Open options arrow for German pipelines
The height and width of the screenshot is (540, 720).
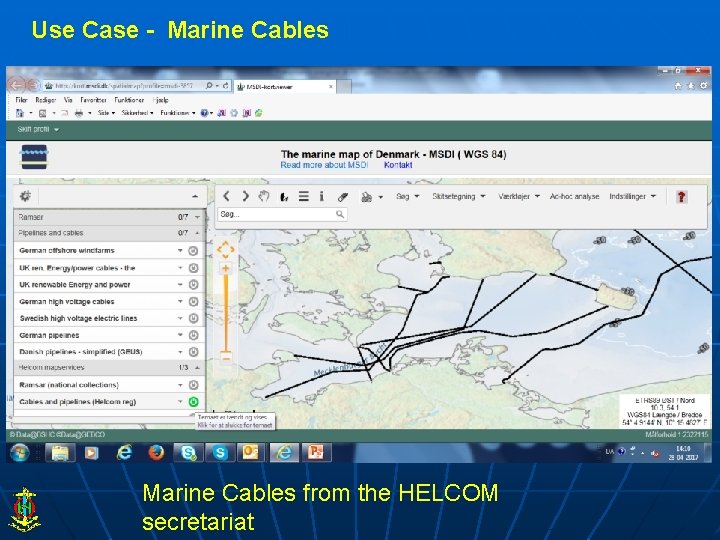(180, 335)
